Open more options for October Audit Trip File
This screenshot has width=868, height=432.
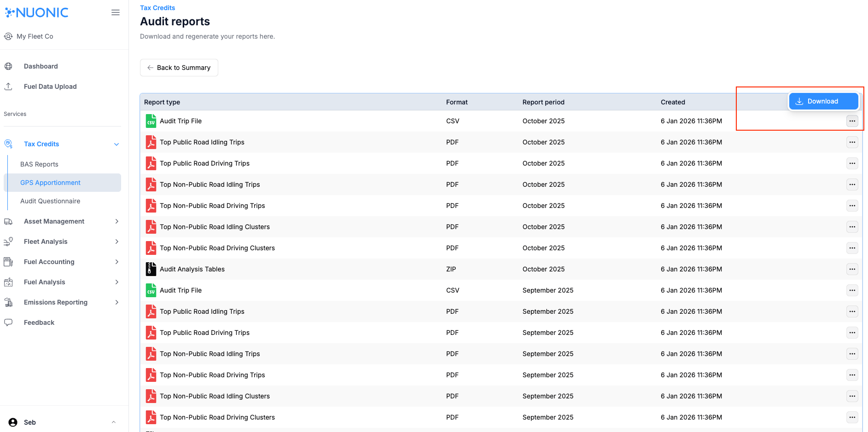coord(852,121)
